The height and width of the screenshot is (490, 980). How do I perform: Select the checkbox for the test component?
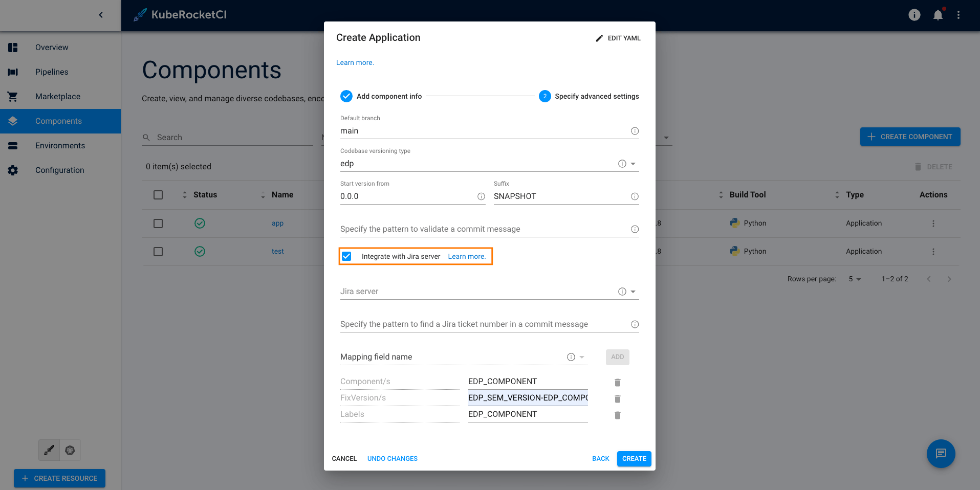158,251
